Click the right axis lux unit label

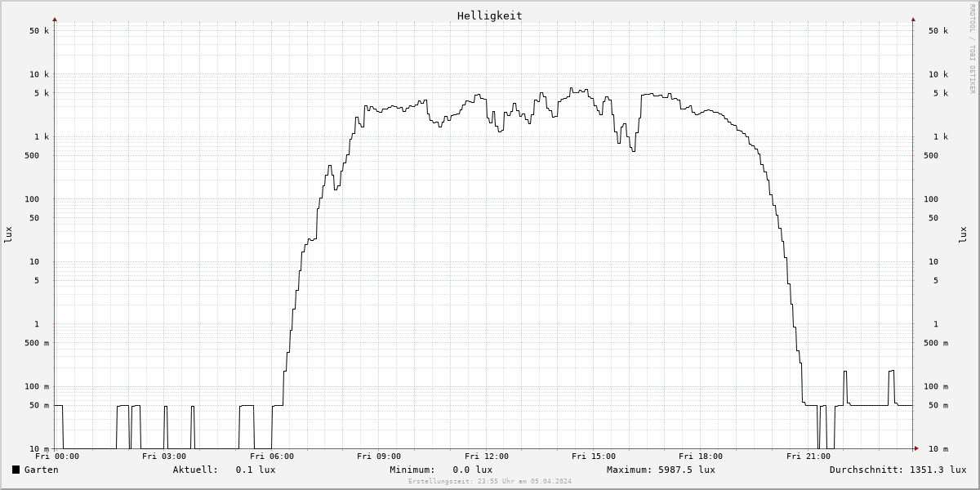click(x=962, y=234)
